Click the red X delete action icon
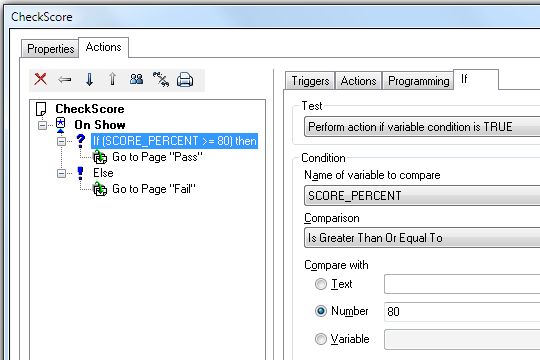The image size is (540, 360). click(x=41, y=79)
